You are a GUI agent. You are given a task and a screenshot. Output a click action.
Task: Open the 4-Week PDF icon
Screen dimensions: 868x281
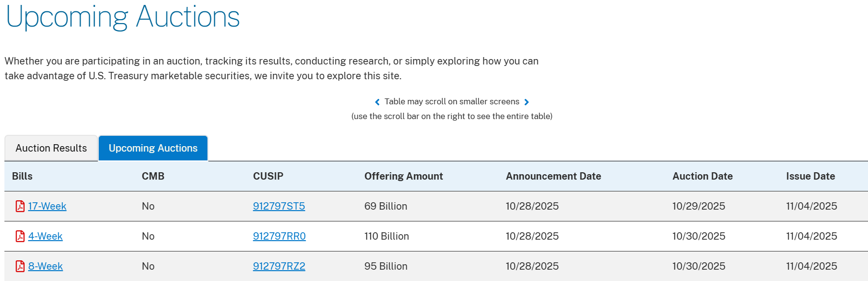20,236
